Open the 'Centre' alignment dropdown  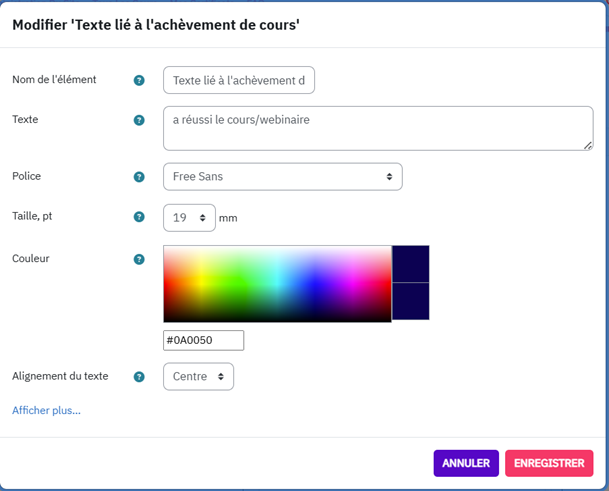198,377
